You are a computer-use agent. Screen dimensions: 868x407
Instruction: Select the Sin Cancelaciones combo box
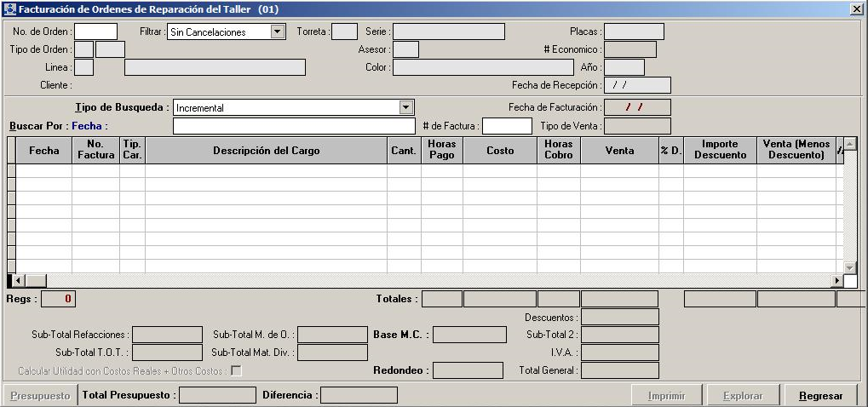[219, 32]
